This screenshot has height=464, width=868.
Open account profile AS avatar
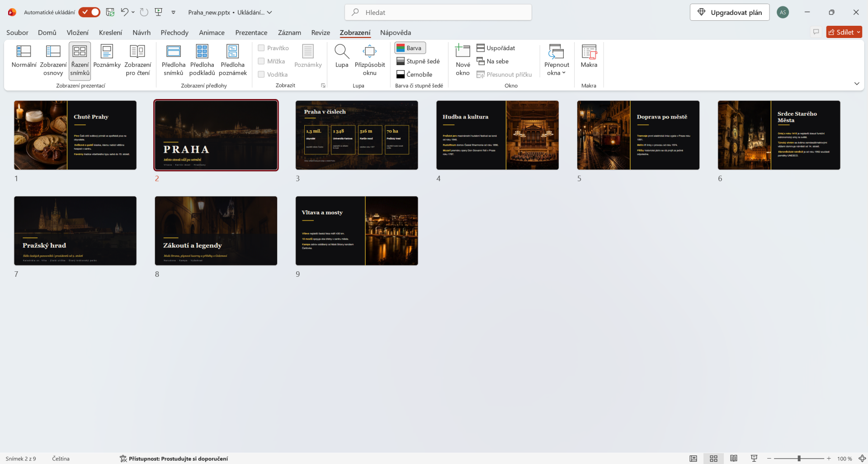(783, 12)
